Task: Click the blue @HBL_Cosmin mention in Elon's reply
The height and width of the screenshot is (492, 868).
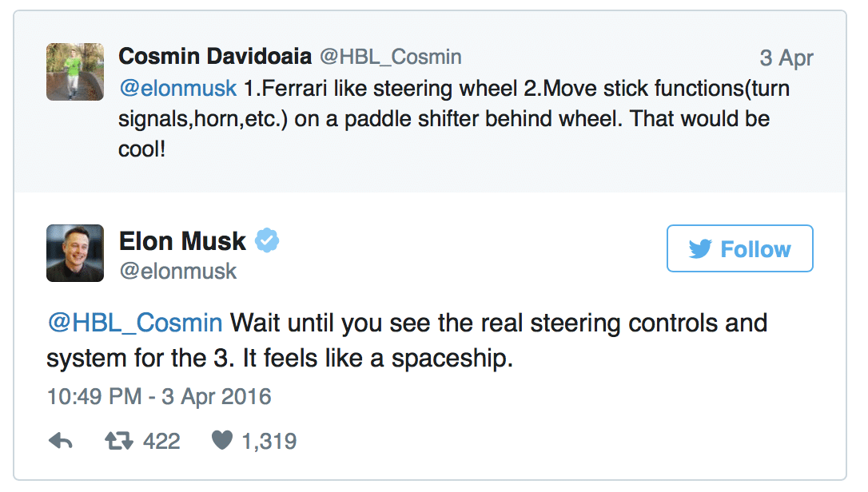Action: tap(134, 323)
